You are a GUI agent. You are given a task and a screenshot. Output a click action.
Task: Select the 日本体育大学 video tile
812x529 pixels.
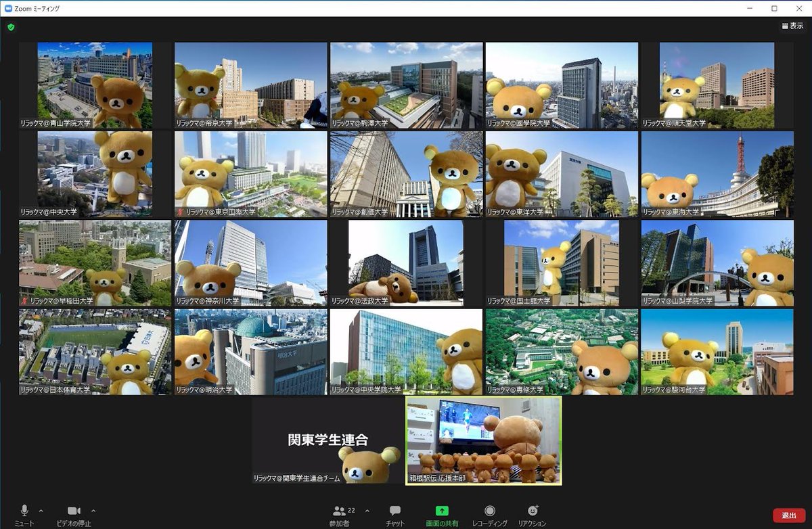[95, 352]
